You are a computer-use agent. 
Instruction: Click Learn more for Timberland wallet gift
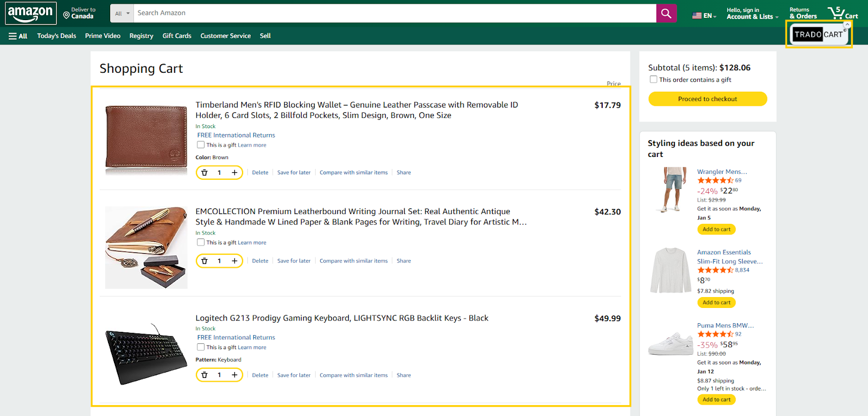252,145
